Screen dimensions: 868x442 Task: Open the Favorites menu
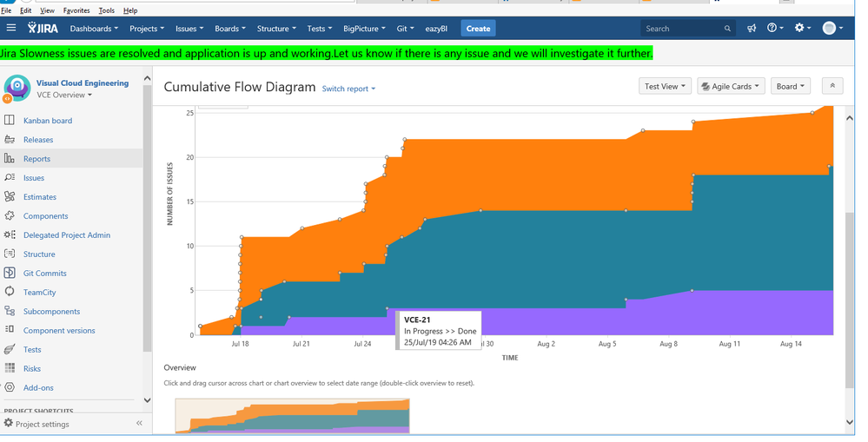click(x=76, y=10)
